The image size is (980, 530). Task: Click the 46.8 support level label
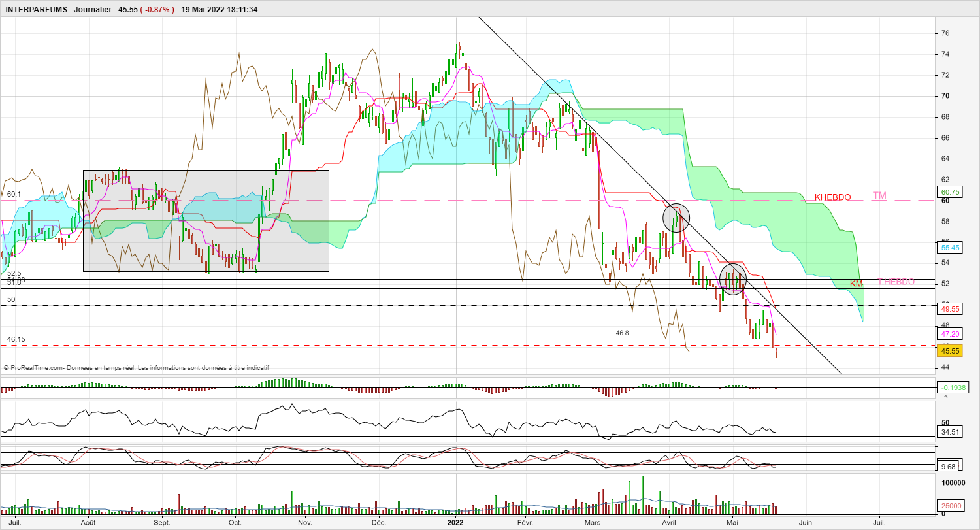coord(622,333)
